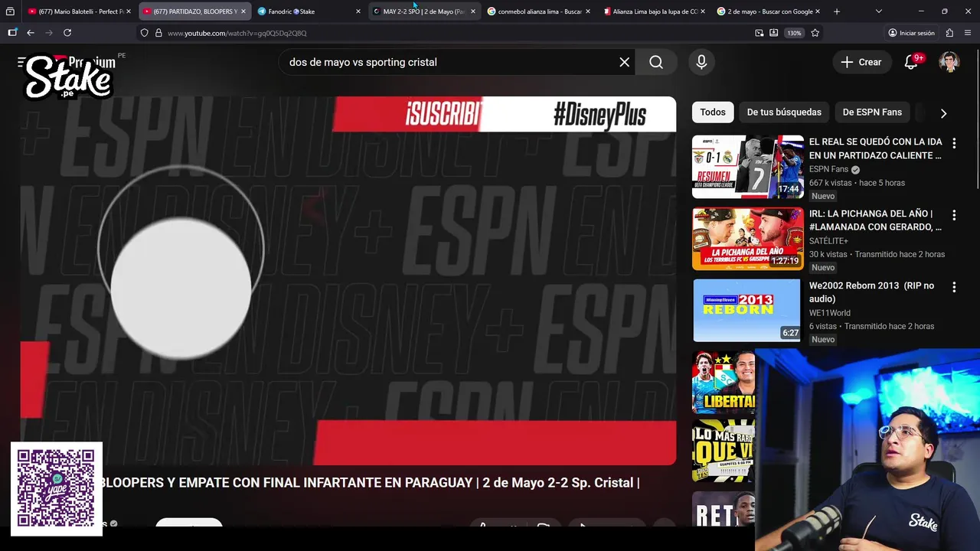Select the Todos filter chip

(713, 112)
